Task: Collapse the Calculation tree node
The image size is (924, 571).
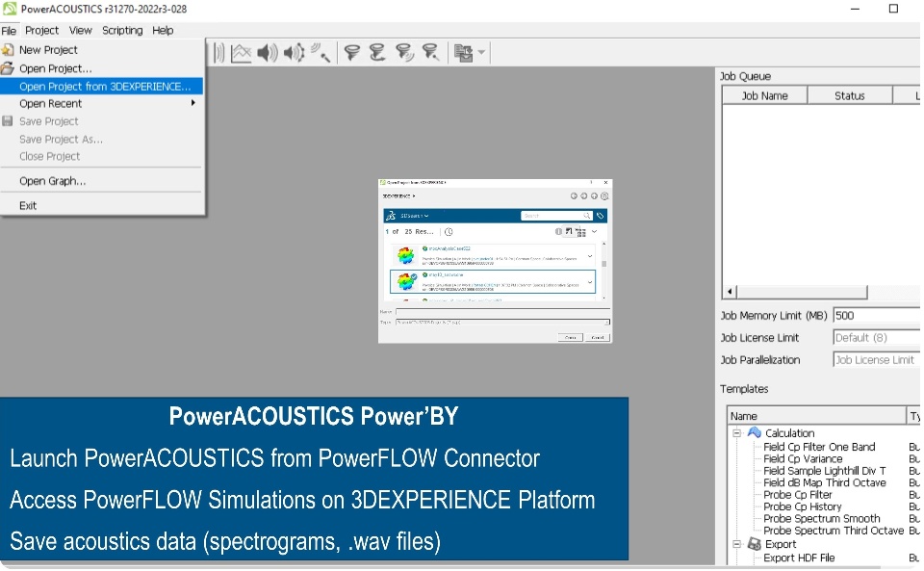Action: pos(736,433)
